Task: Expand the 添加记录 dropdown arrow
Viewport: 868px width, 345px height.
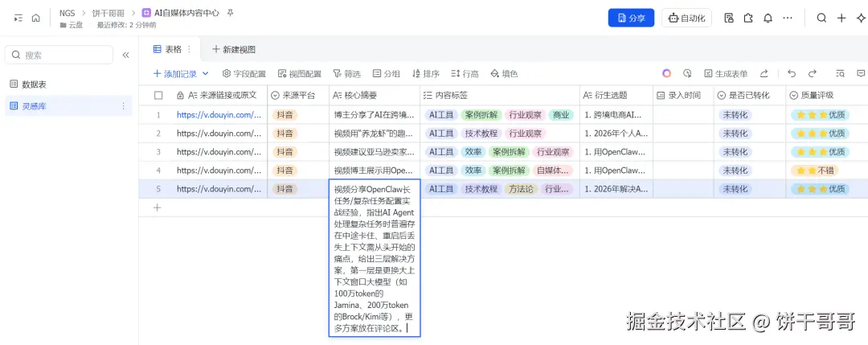Action: 206,74
